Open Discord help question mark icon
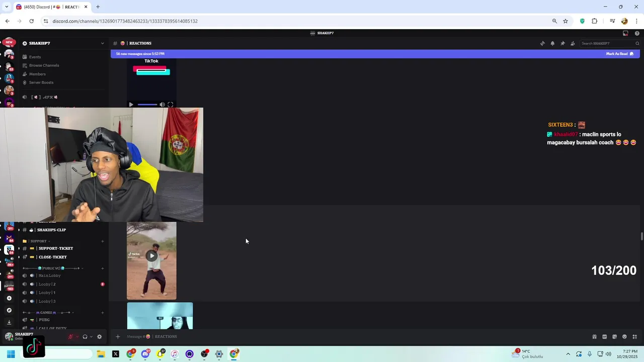Image resolution: width=644 pixels, height=362 pixels. point(637,33)
